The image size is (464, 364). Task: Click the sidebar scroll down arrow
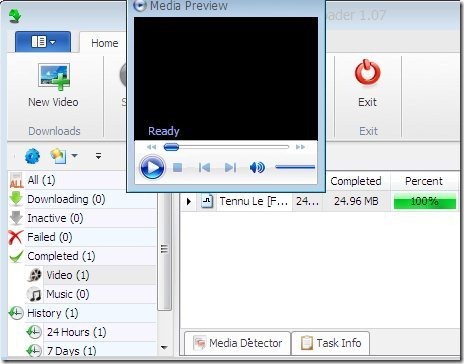(164, 347)
